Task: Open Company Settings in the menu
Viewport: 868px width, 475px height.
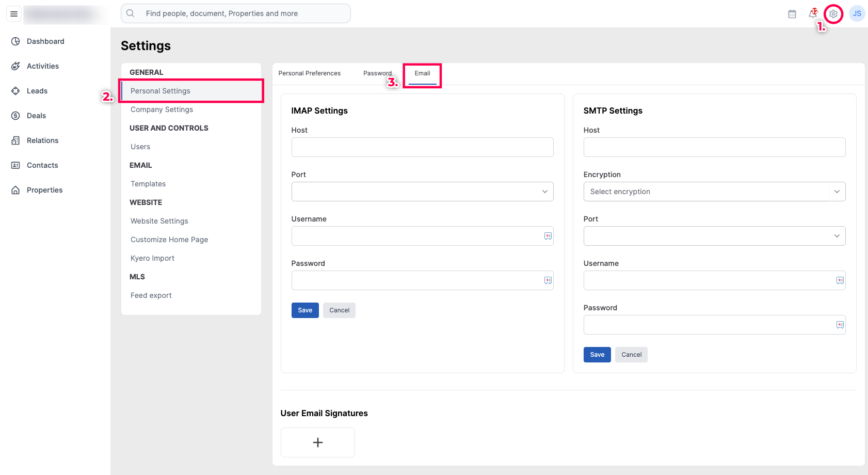Action: [x=162, y=109]
